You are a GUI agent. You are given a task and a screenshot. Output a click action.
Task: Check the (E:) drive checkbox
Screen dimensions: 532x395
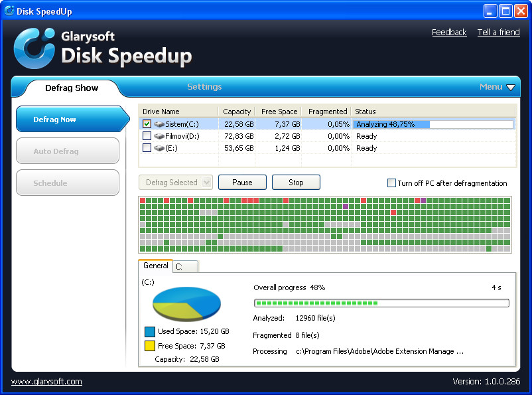[x=147, y=148]
